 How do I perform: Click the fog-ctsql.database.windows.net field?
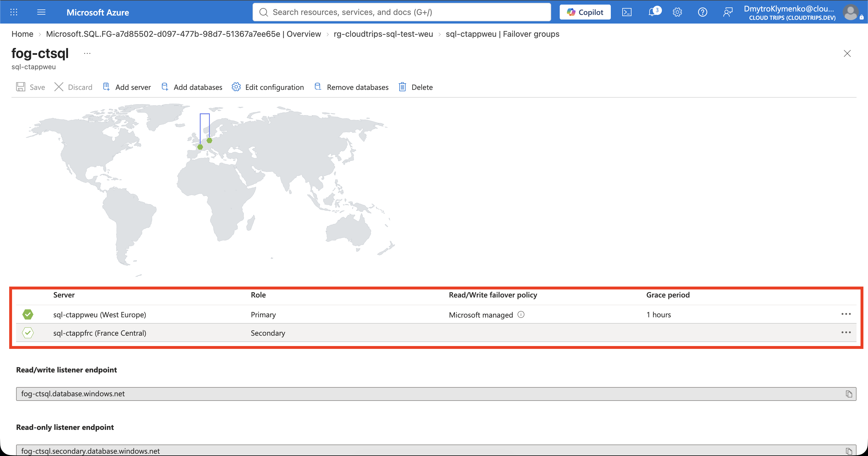[436, 394]
